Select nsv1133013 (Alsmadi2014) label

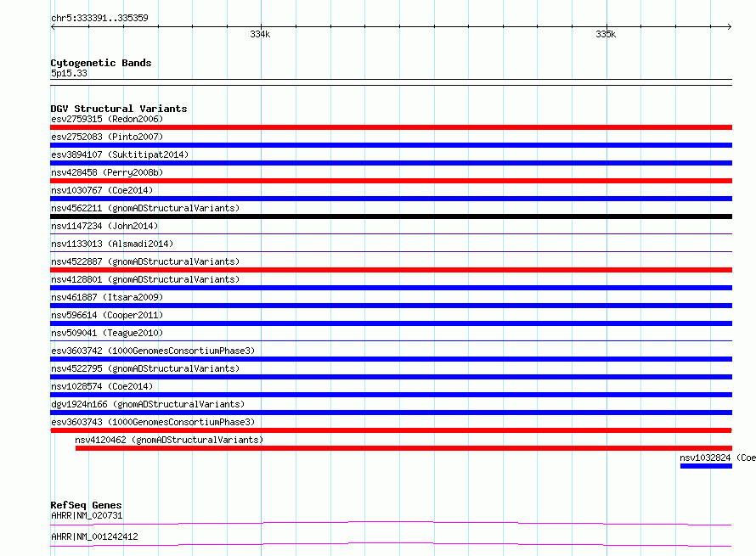112,244
